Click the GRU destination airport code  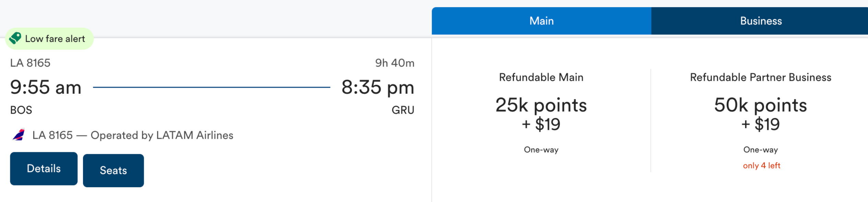pyautogui.click(x=403, y=110)
